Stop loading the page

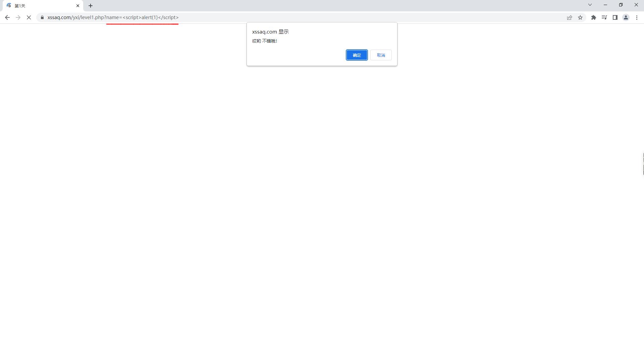(x=29, y=17)
